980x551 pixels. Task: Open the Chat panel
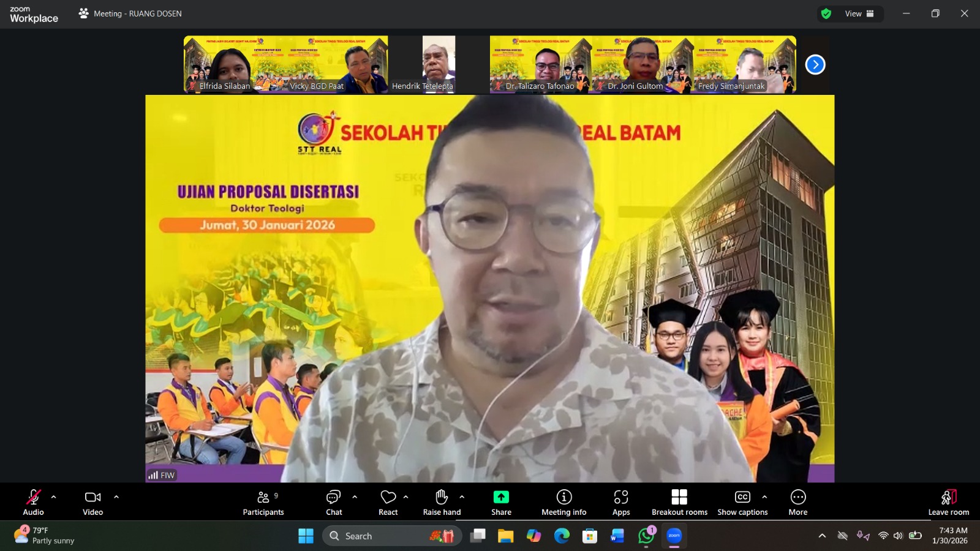pos(334,502)
